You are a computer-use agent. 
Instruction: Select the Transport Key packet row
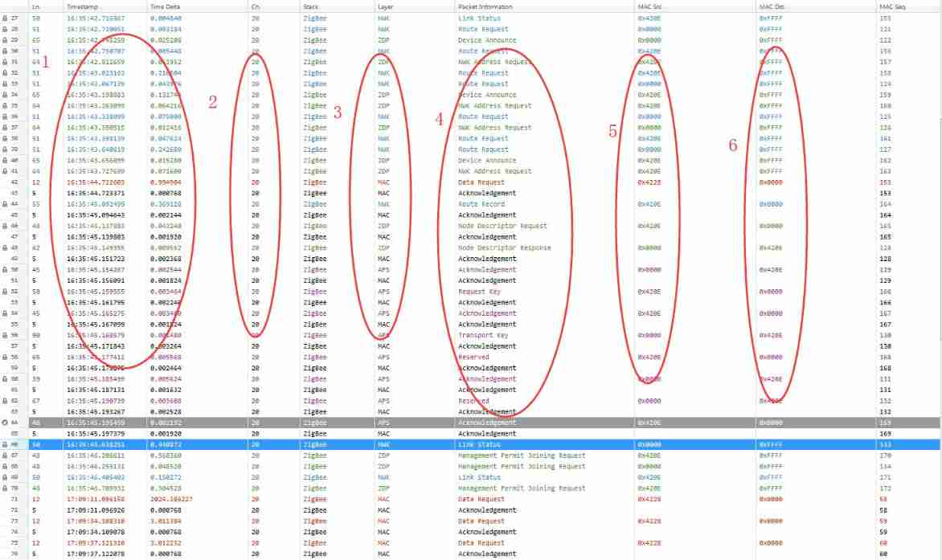point(482,335)
